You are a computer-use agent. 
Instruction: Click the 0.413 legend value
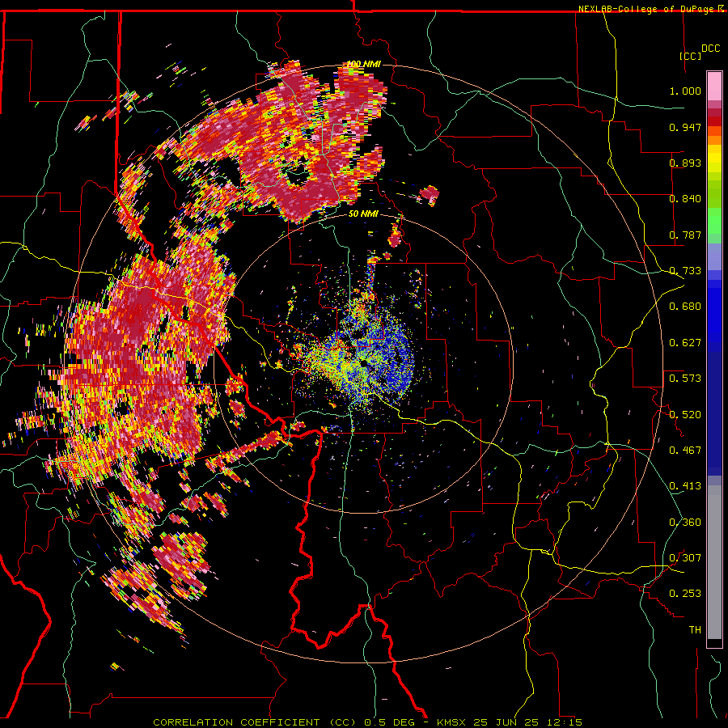(x=685, y=486)
